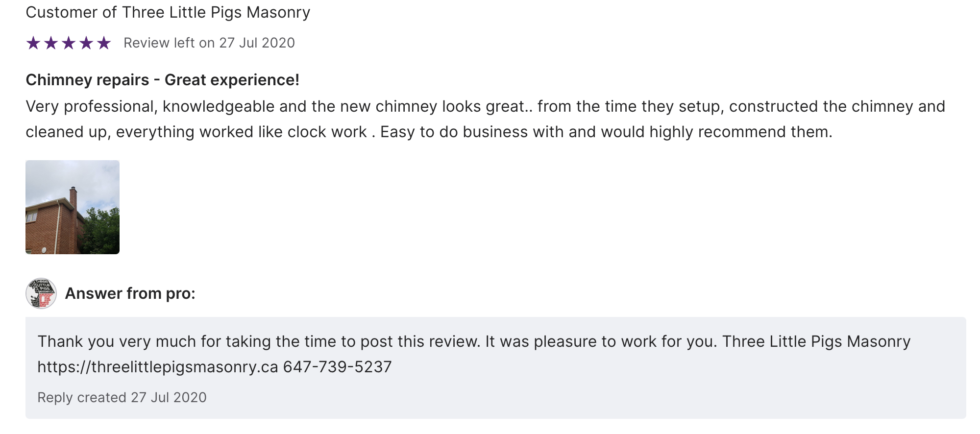Click the Three Little Pigs Masonry logo avatar
The height and width of the screenshot is (434, 980).
(41, 293)
